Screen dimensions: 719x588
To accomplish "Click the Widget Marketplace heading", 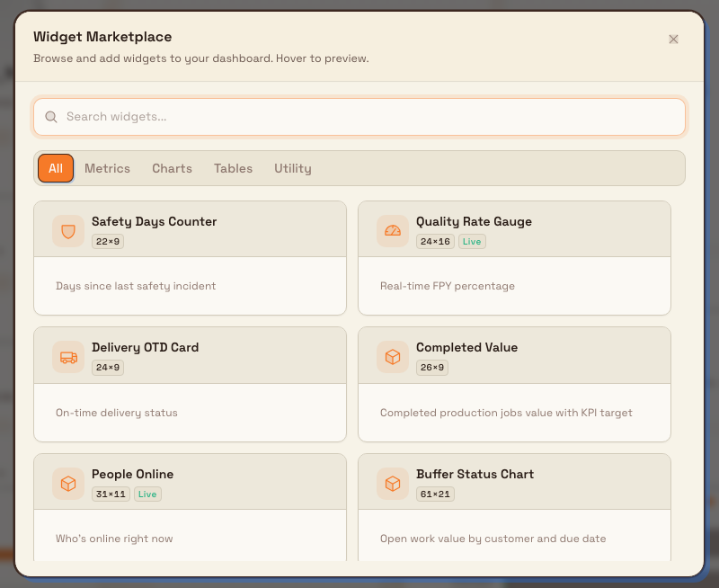I will [x=102, y=37].
